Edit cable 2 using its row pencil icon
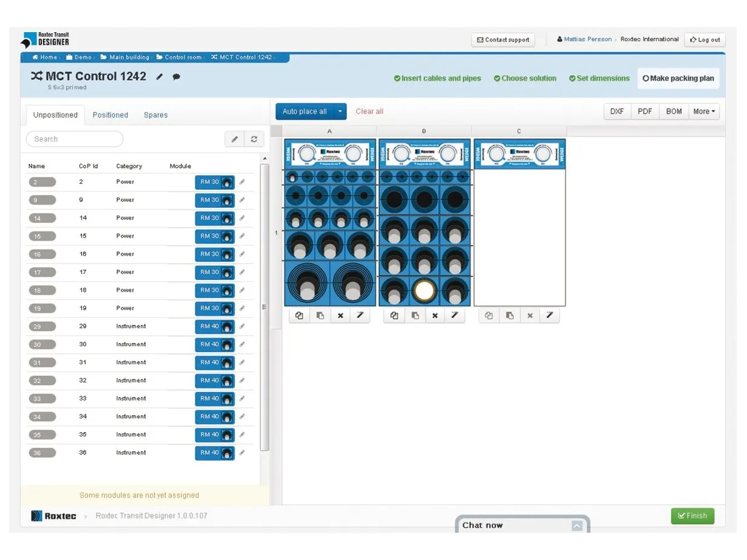 (x=242, y=182)
